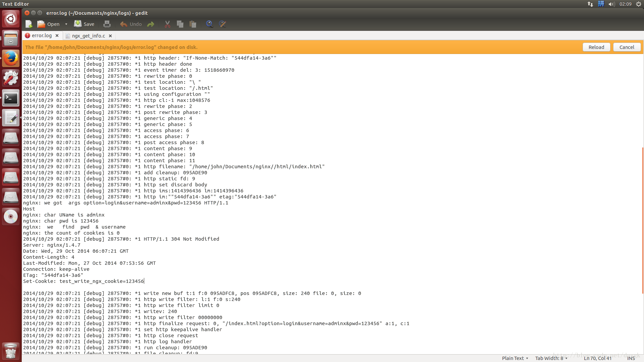Image resolution: width=644 pixels, height=362 pixels.
Task: Open System Settings wrench-gear launcher icon
Action: click(11, 78)
